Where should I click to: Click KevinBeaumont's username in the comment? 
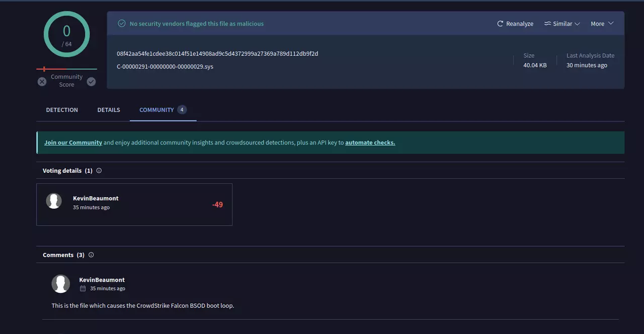pyautogui.click(x=102, y=280)
